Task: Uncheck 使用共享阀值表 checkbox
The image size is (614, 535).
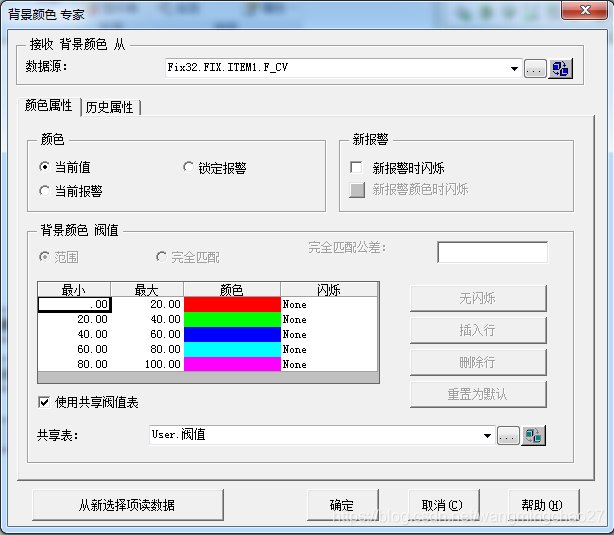Action: (44, 402)
